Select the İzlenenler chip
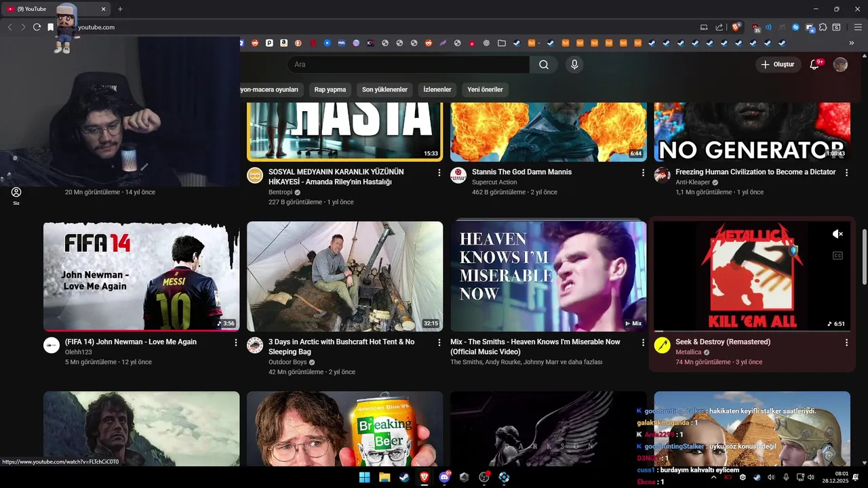 437,89
